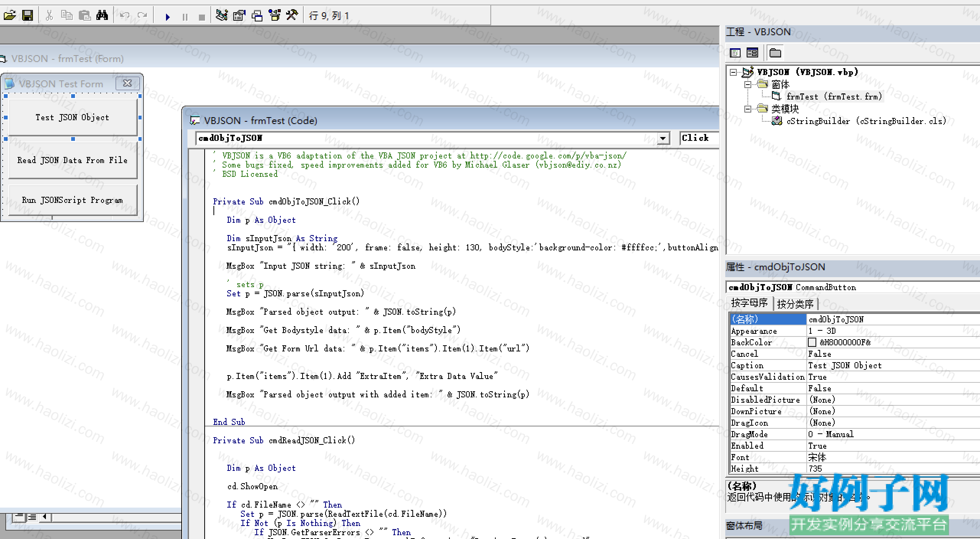
Task: Select the DragMode property value 0 - Manual
Action: 893,434
